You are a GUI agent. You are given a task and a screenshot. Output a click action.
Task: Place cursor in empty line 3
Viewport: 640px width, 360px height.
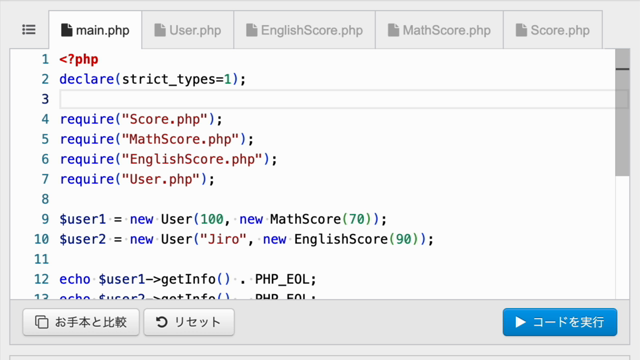337,99
